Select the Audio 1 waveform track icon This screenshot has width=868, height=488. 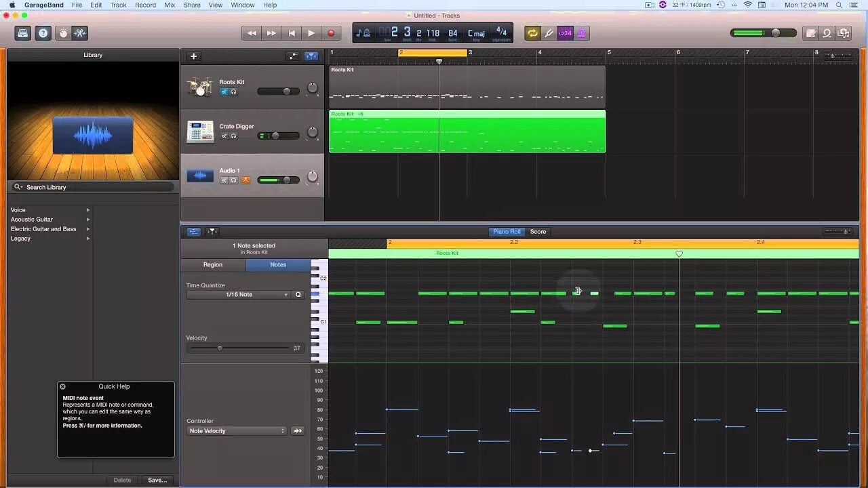[x=200, y=176]
